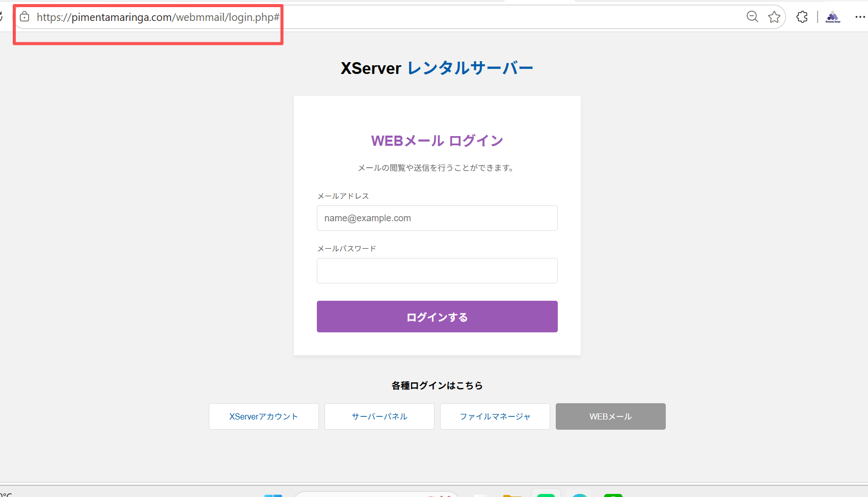Click the WEBメール ログイン heading

tap(437, 141)
